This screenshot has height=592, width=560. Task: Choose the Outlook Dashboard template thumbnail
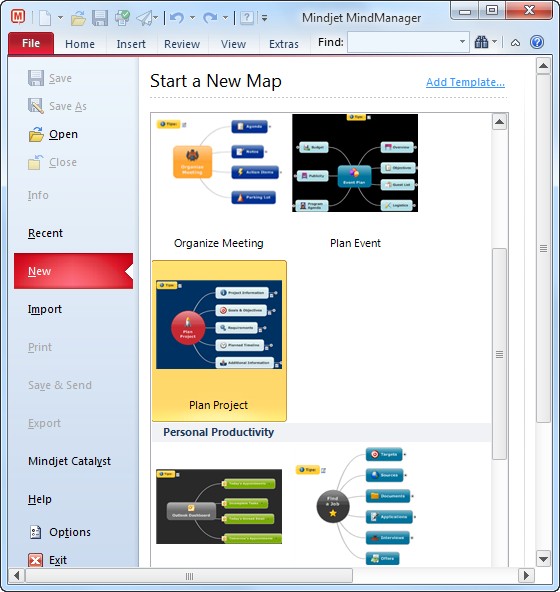[x=219, y=506]
